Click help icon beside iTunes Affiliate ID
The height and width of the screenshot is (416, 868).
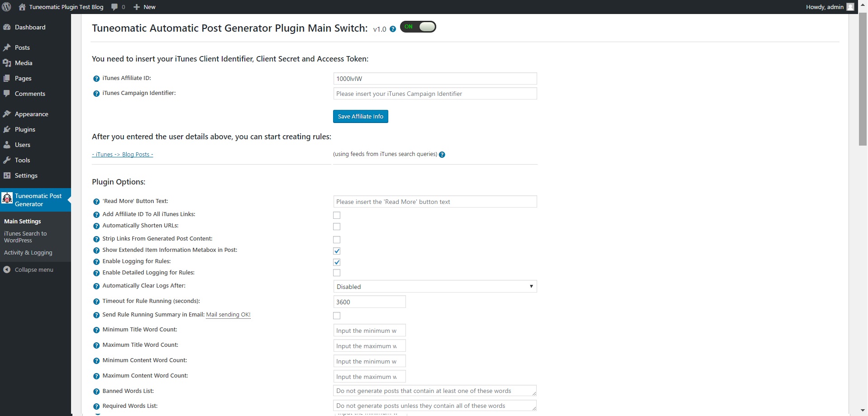pos(96,79)
